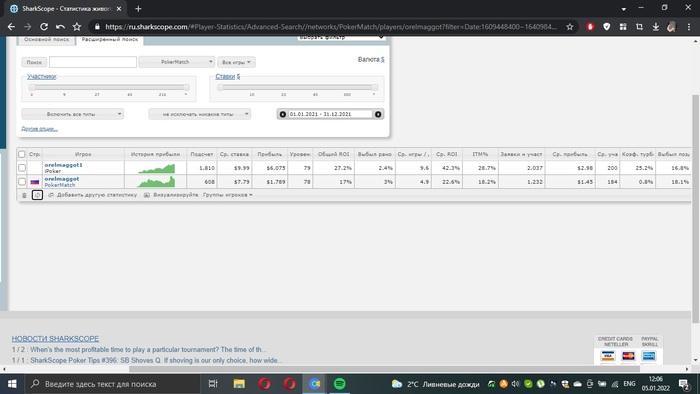Click the trash icon below player table
700x394 pixels.
coord(24,195)
